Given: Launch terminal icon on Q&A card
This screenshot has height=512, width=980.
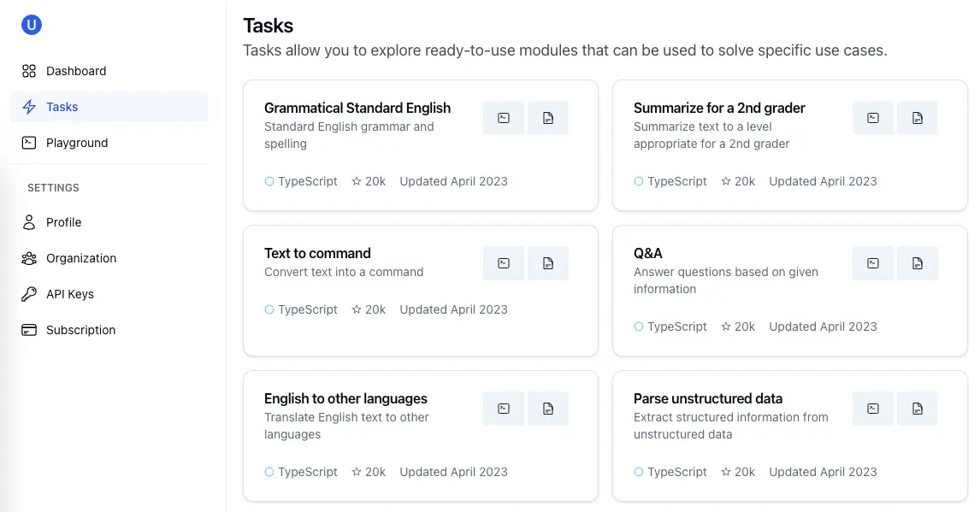Looking at the screenshot, I should [x=873, y=263].
